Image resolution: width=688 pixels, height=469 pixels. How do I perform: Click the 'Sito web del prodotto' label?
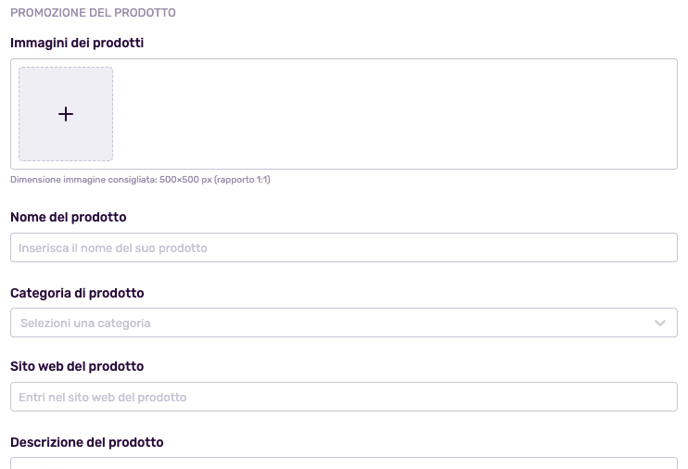click(77, 366)
